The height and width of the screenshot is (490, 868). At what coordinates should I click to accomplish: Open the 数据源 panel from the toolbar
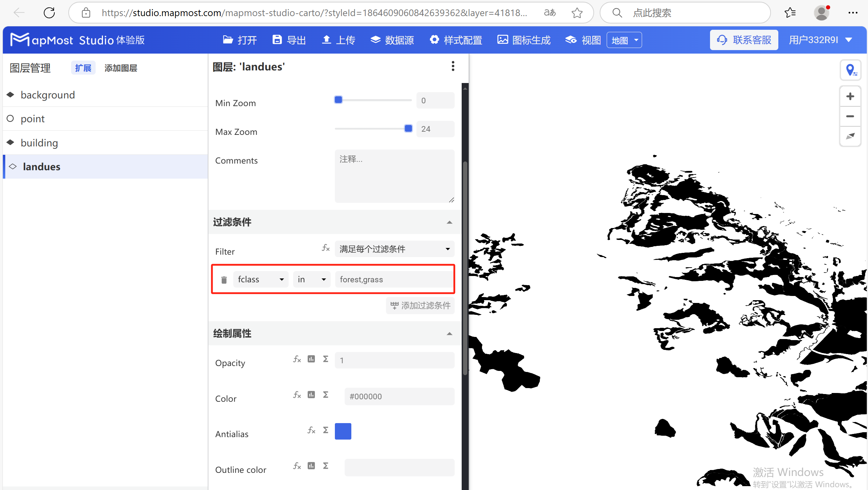(x=392, y=40)
